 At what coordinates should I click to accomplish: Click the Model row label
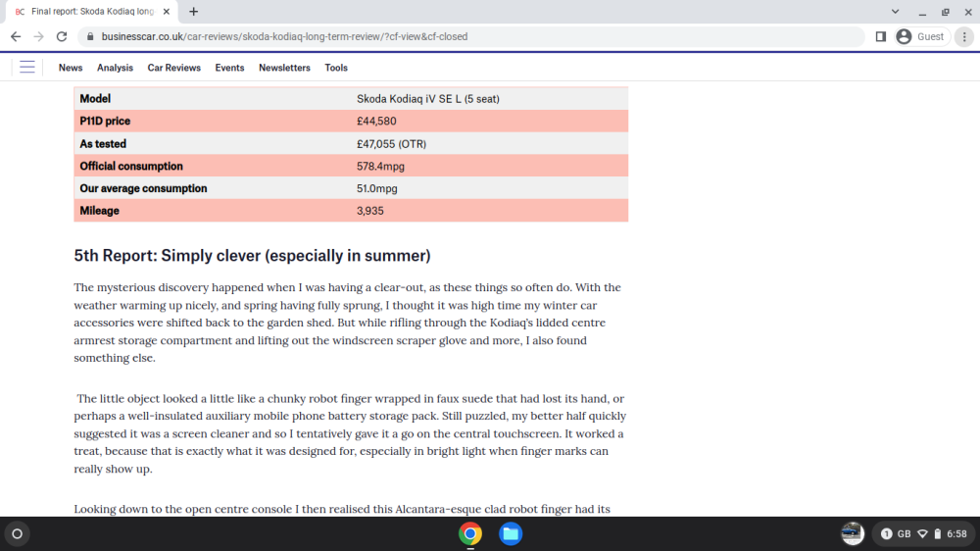tap(95, 99)
